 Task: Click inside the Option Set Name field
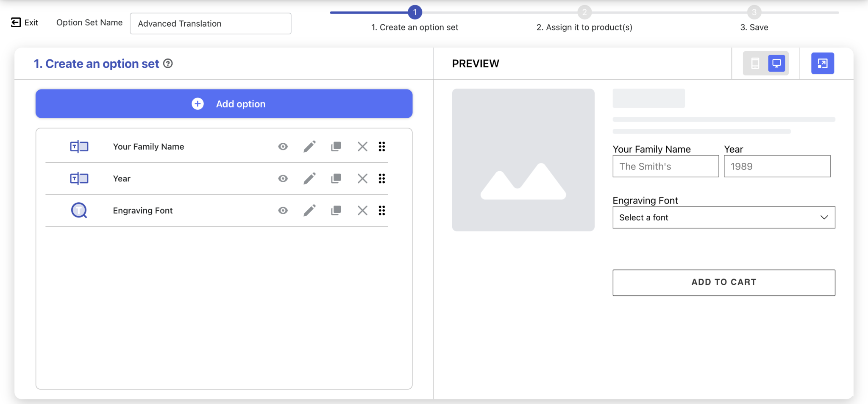(x=210, y=23)
